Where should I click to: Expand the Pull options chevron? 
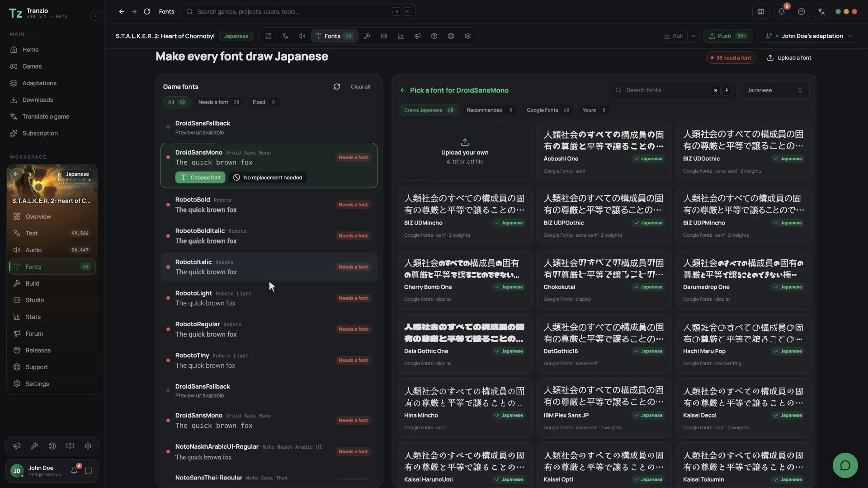(693, 36)
